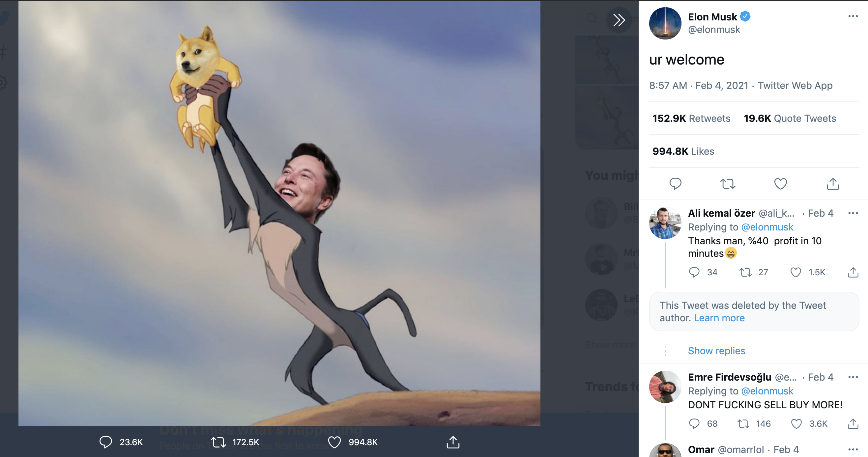Like via the heart showing 994.8K below the image

pos(334,442)
